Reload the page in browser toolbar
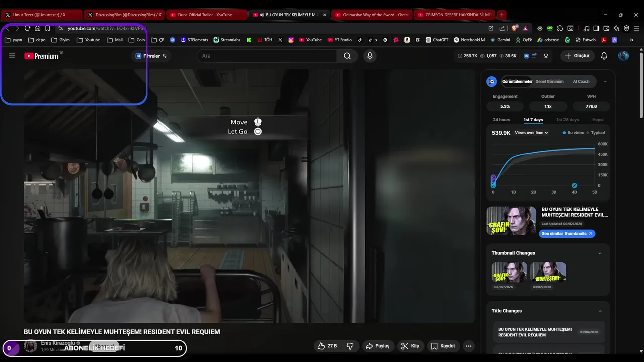 pos(27,28)
